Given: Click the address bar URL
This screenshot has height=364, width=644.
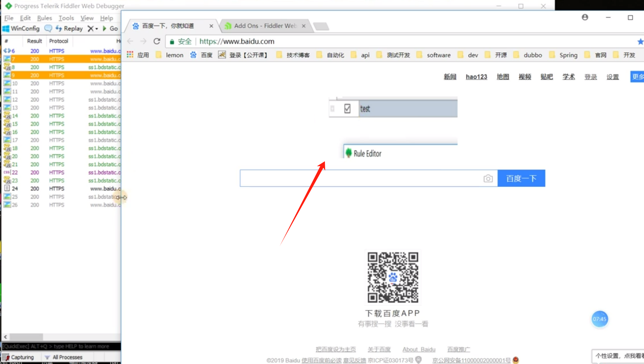Looking at the screenshot, I should pos(237,41).
